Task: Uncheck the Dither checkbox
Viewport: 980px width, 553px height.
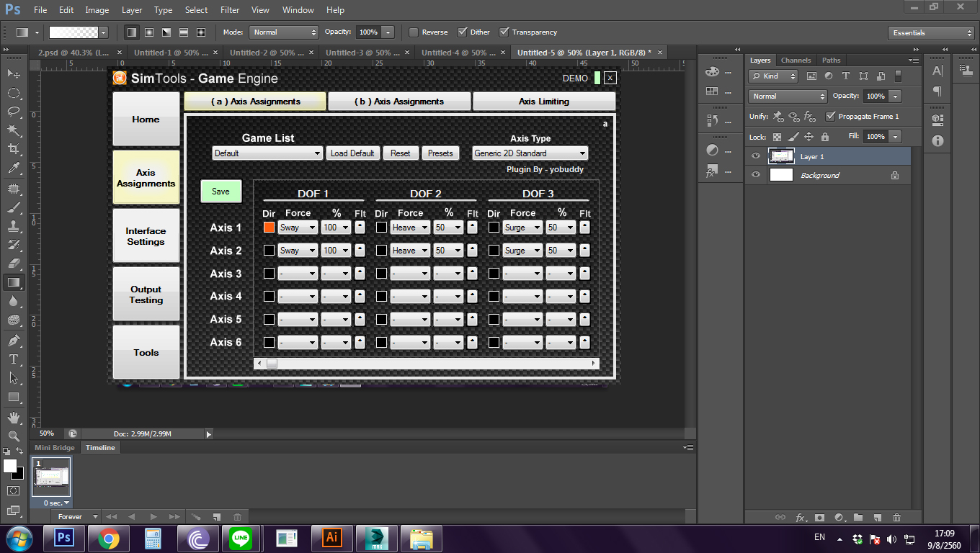Action: [x=462, y=32]
